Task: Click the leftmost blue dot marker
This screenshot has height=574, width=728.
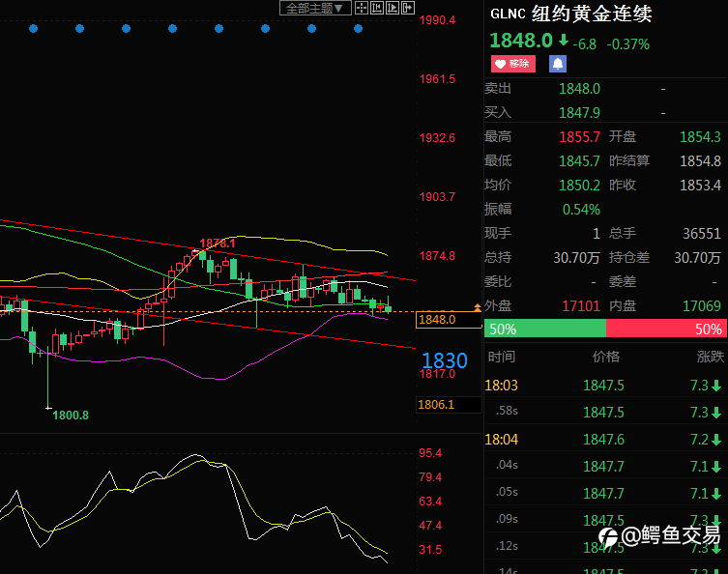Action: click(33, 29)
